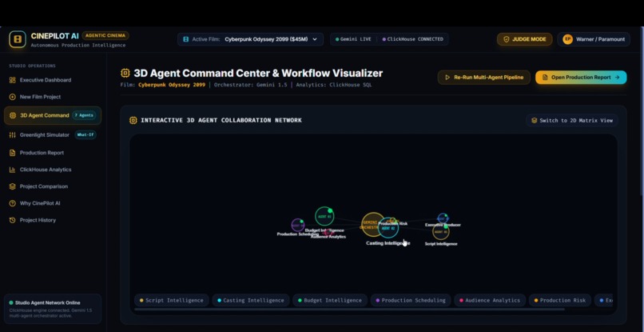
Task: Open the Warner / Paramount account menu
Action: pyautogui.click(x=594, y=39)
